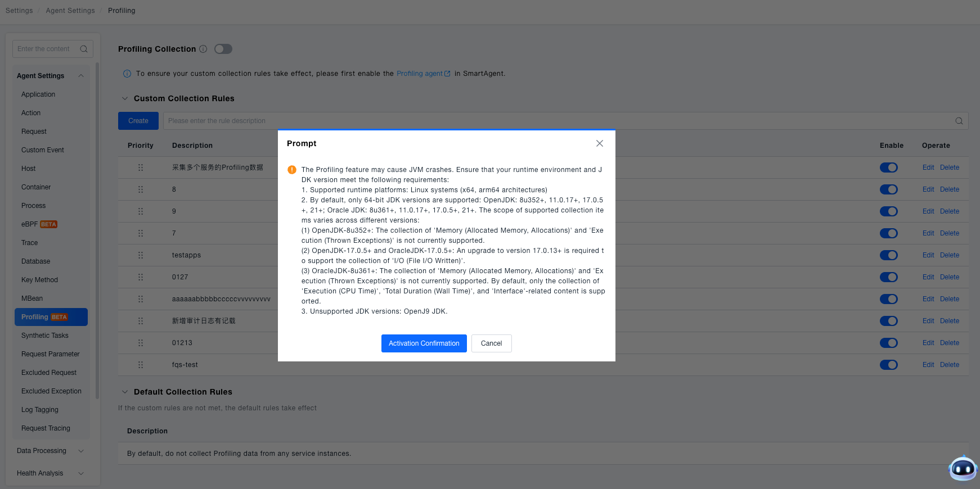The height and width of the screenshot is (489, 980).
Task: Click the drag handle for fqs-test row
Action: [x=141, y=365]
